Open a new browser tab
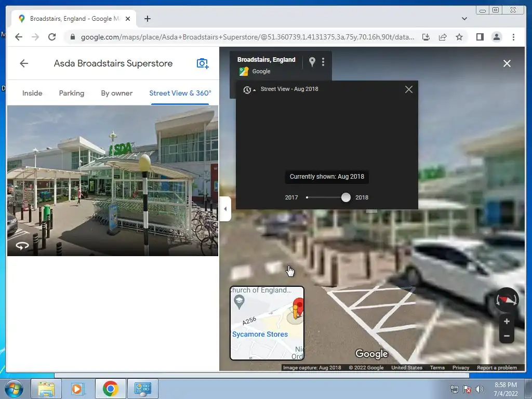532x399 pixels. click(x=147, y=19)
